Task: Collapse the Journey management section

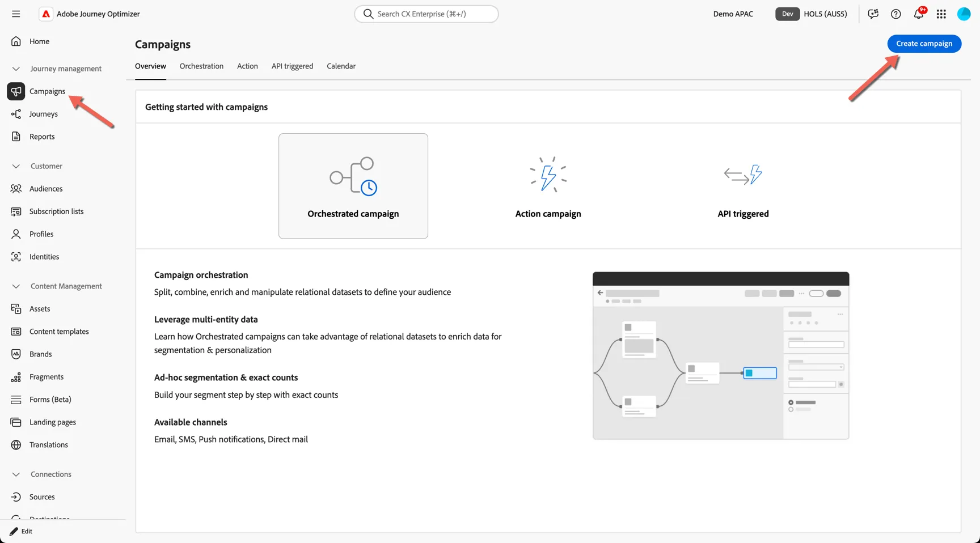Action: [x=16, y=69]
